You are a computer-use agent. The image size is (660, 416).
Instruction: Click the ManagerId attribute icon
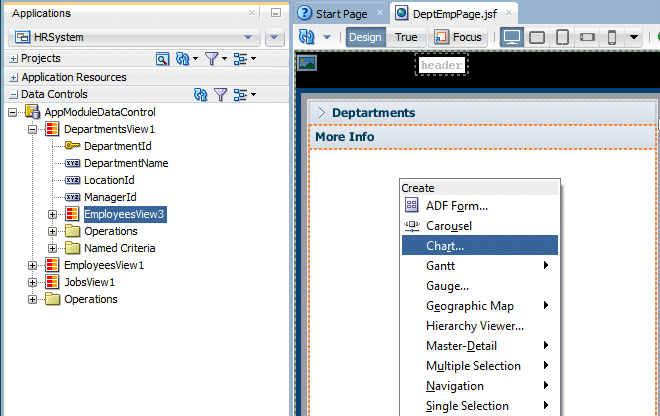click(72, 197)
